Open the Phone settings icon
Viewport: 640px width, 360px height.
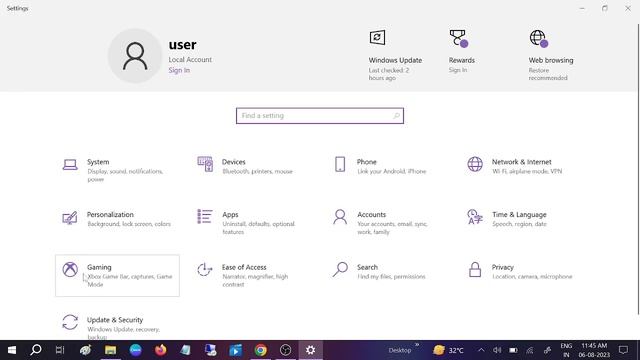(340, 164)
